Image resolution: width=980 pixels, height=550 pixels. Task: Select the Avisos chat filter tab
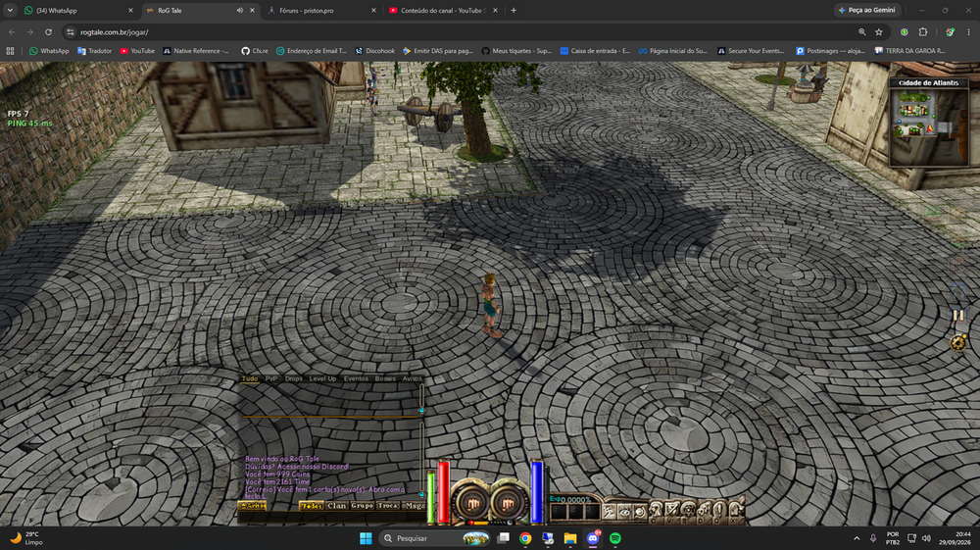412,378
